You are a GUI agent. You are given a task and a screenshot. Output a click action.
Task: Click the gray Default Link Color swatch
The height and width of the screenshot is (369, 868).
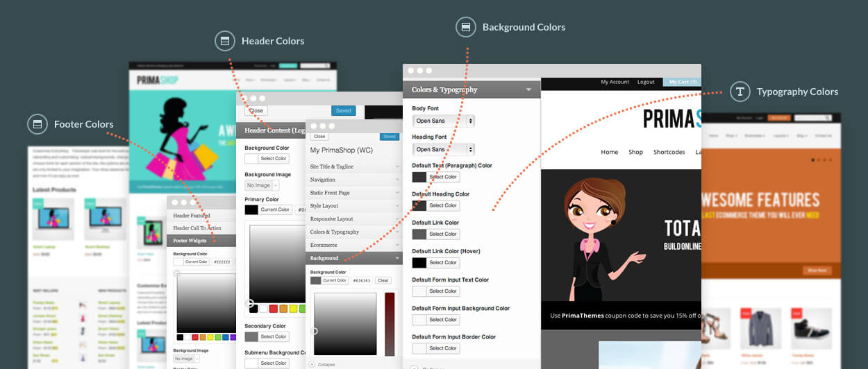pyautogui.click(x=419, y=234)
